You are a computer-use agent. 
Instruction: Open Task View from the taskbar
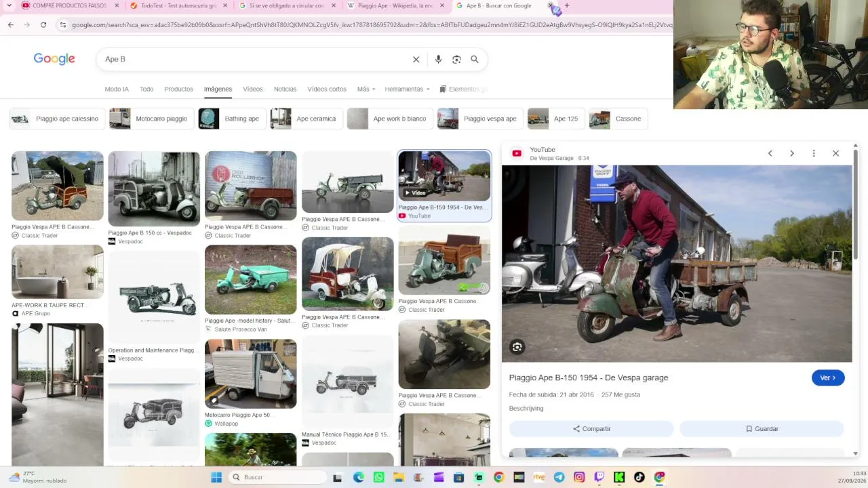tap(338, 477)
